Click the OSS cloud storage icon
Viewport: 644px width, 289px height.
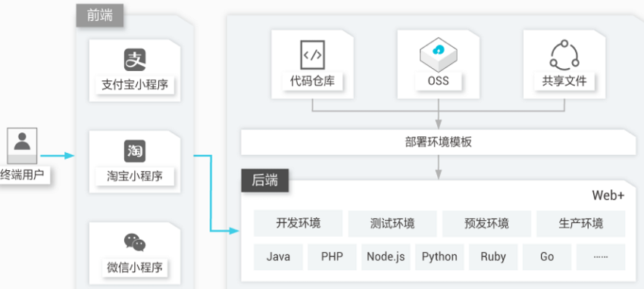[x=438, y=54]
